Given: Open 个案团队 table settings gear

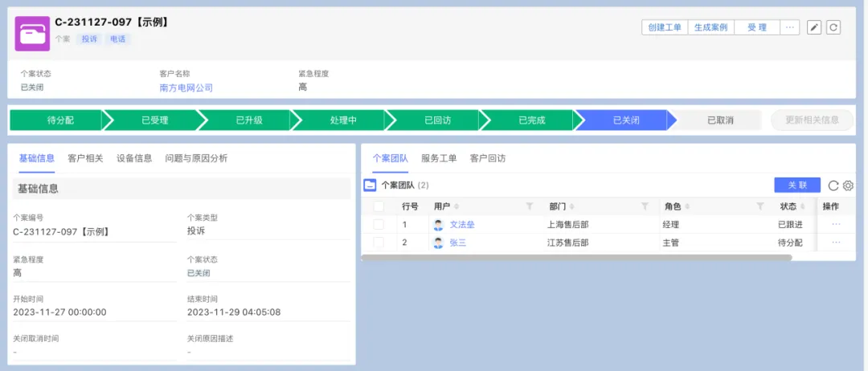Looking at the screenshot, I should (x=848, y=185).
